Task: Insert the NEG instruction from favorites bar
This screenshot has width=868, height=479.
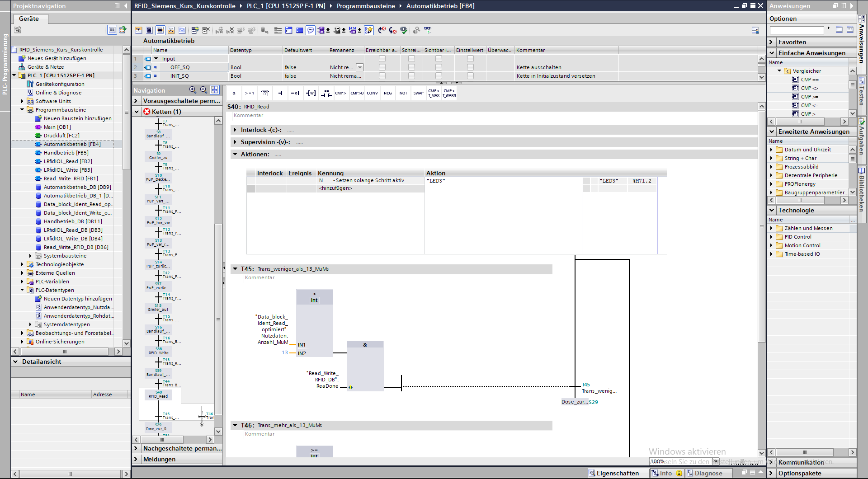Action: pos(388,93)
